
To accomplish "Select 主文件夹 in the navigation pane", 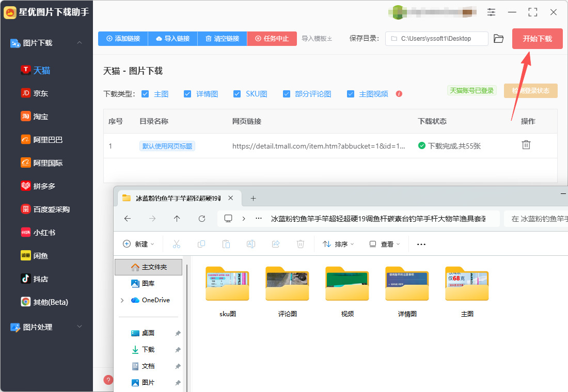I will coord(149,267).
